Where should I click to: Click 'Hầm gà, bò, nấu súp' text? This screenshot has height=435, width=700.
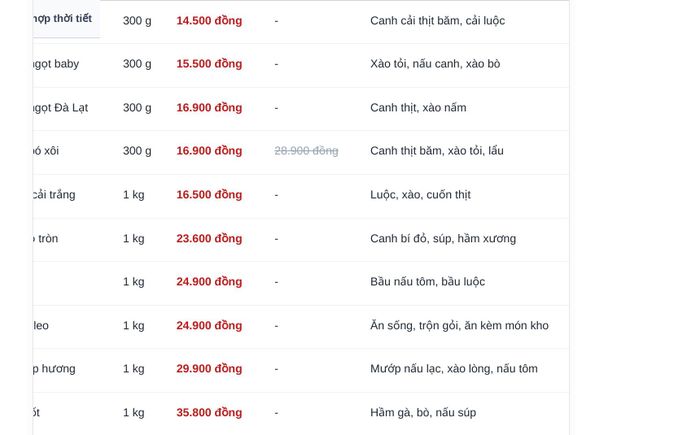click(x=423, y=413)
